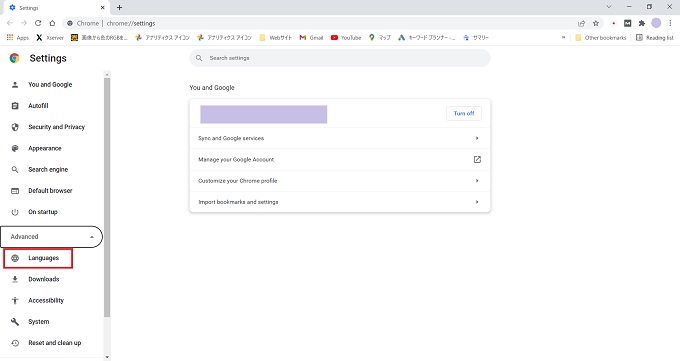Viewport: 680px width, 361px height.
Task: Open Autofill settings
Action: pyautogui.click(x=38, y=106)
